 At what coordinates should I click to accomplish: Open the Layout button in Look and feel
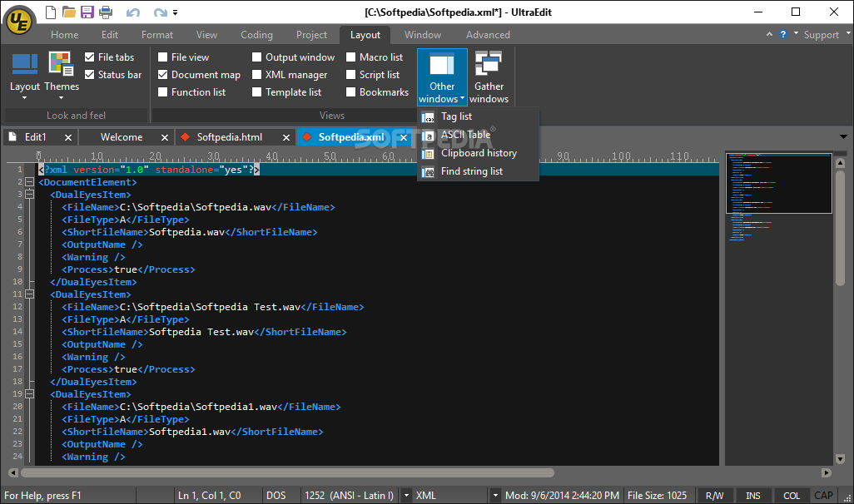(x=24, y=77)
